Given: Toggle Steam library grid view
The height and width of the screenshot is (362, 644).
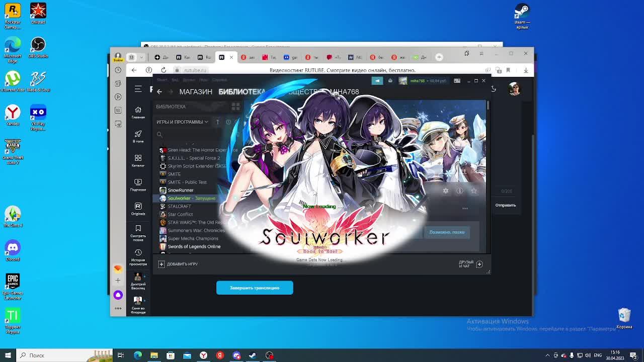Looking at the screenshot, I should [x=235, y=107].
